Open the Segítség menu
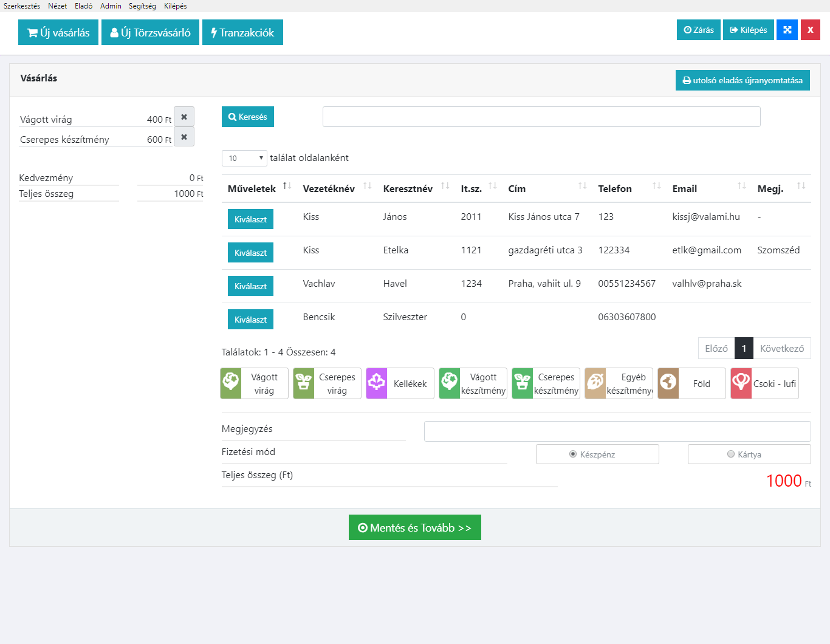Image resolution: width=830 pixels, height=644 pixels. pyautogui.click(x=142, y=6)
